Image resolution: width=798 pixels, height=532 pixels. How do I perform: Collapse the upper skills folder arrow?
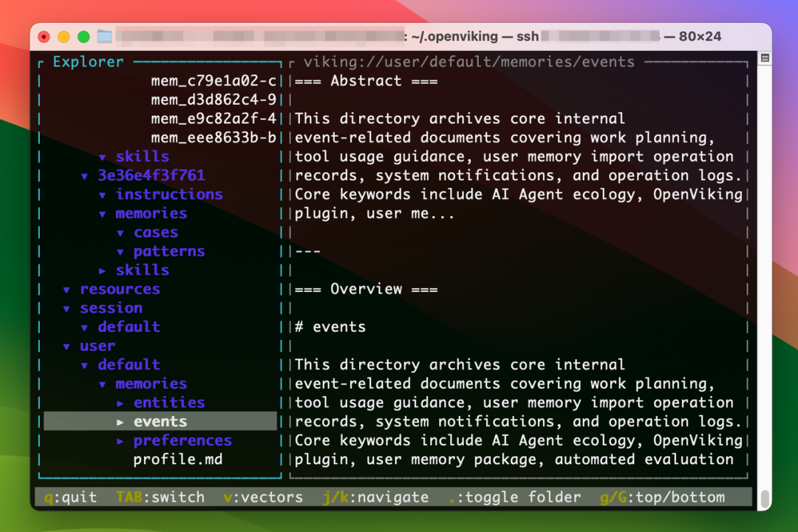pyautogui.click(x=102, y=157)
